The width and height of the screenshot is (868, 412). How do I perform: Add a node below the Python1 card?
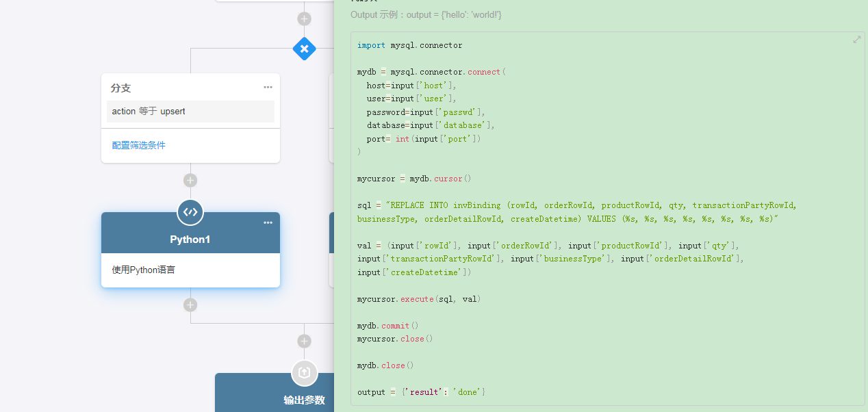point(190,305)
